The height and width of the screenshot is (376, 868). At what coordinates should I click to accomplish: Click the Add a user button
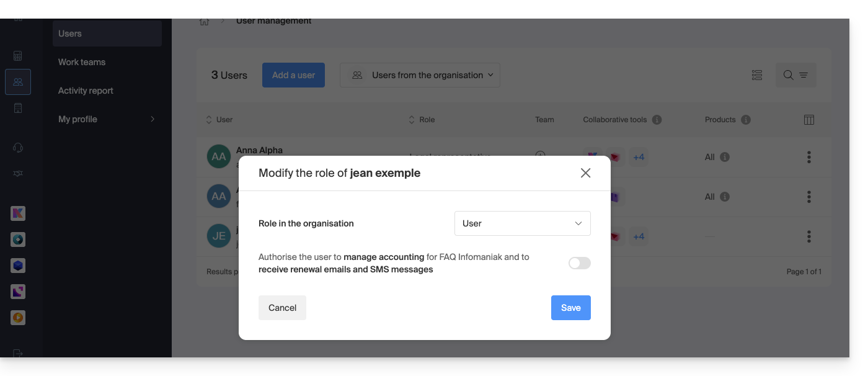pyautogui.click(x=293, y=75)
